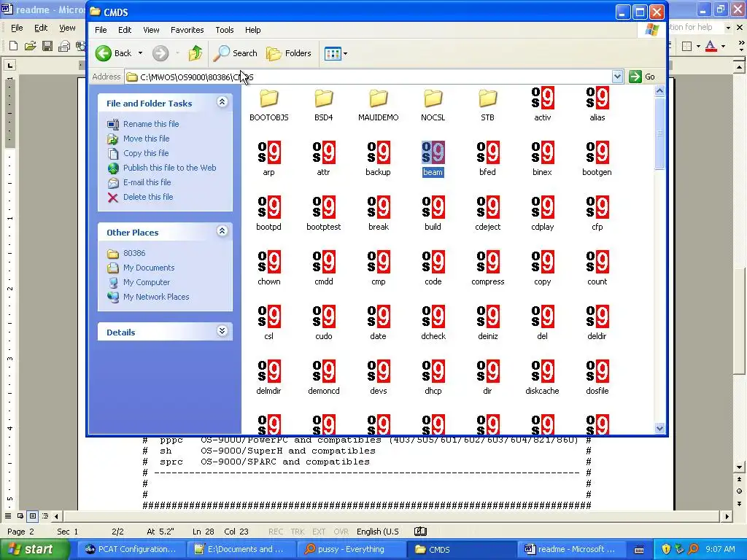This screenshot has width=747, height=560.
Task: Select the BOOTOBJS folder
Action: click(268, 98)
